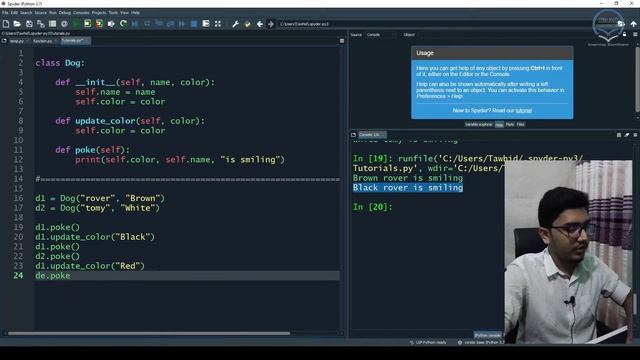This screenshot has height=360, width=640.
Task: Follow the tutorial link in Usage box
Action: [x=524, y=111]
